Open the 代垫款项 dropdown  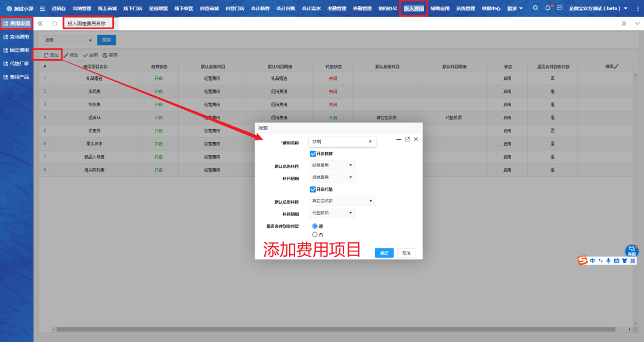tap(332, 213)
